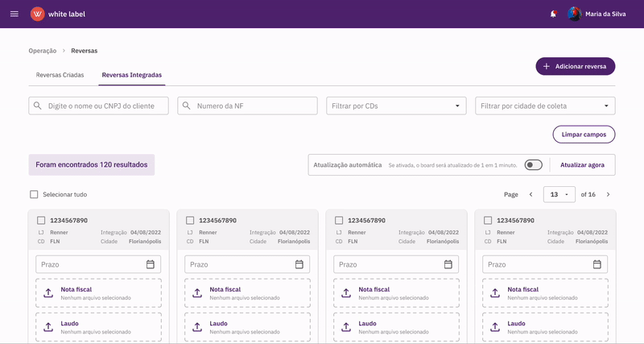Open the notifications bell

pyautogui.click(x=553, y=14)
